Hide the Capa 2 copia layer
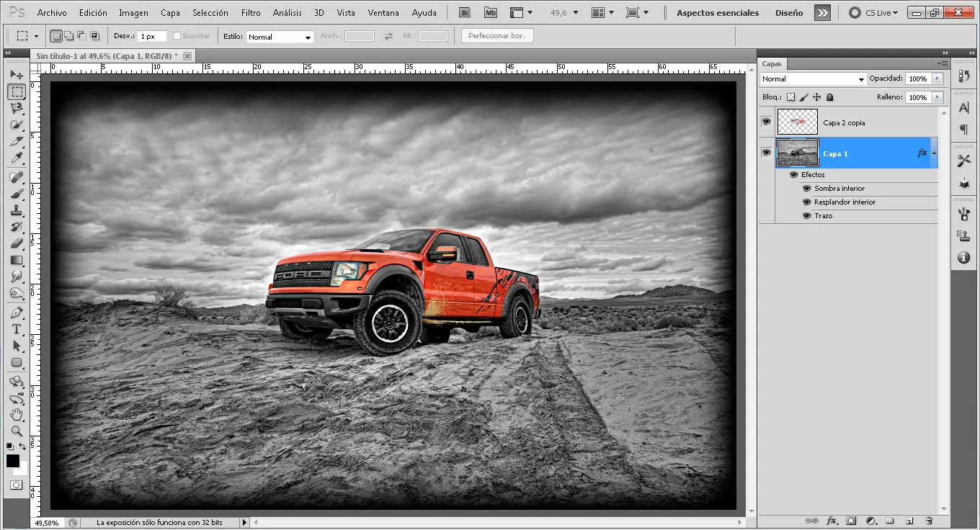Image resolution: width=980 pixels, height=530 pixels. point(766,122)
